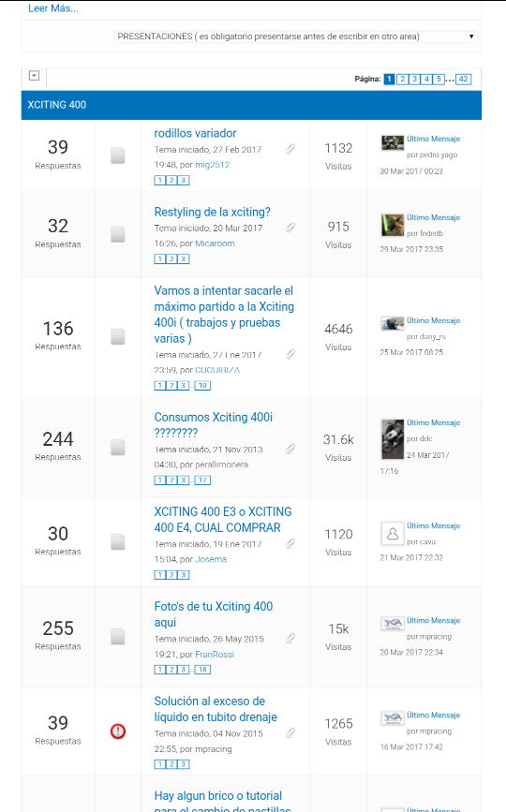The image size is (506, 812).
Task: Open user profile mig2512
Action: coord(213,165)
